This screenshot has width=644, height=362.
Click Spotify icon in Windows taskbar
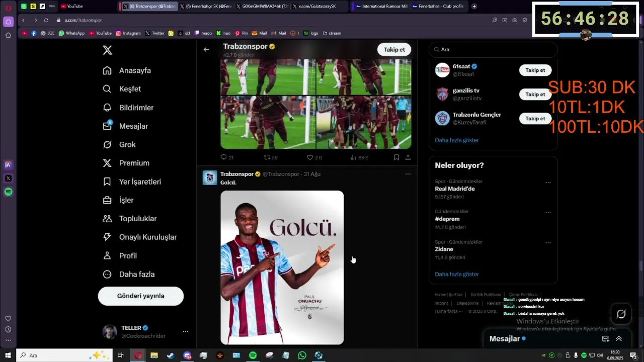[x=253, y=355]
